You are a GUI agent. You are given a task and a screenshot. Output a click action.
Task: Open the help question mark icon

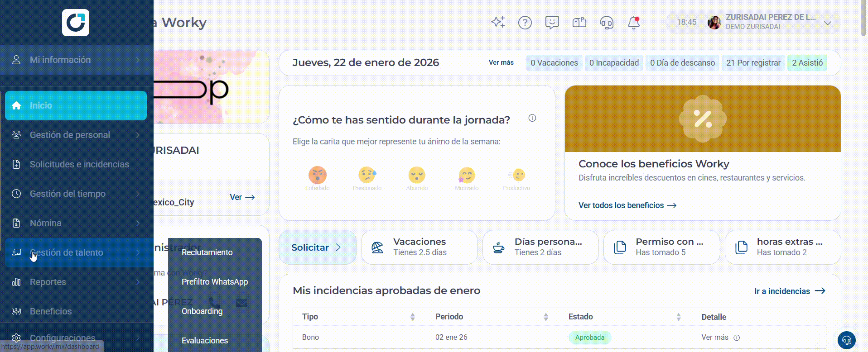525,22
